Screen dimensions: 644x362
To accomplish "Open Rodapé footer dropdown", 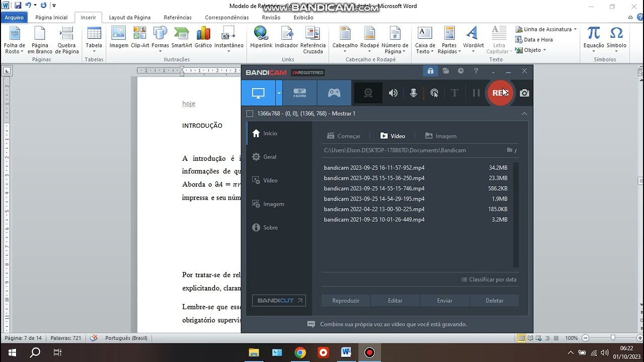I will [370, 40].
